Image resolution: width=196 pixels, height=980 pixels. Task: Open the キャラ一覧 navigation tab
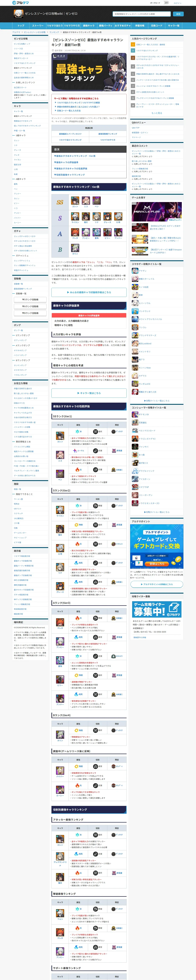coord(174,25)
